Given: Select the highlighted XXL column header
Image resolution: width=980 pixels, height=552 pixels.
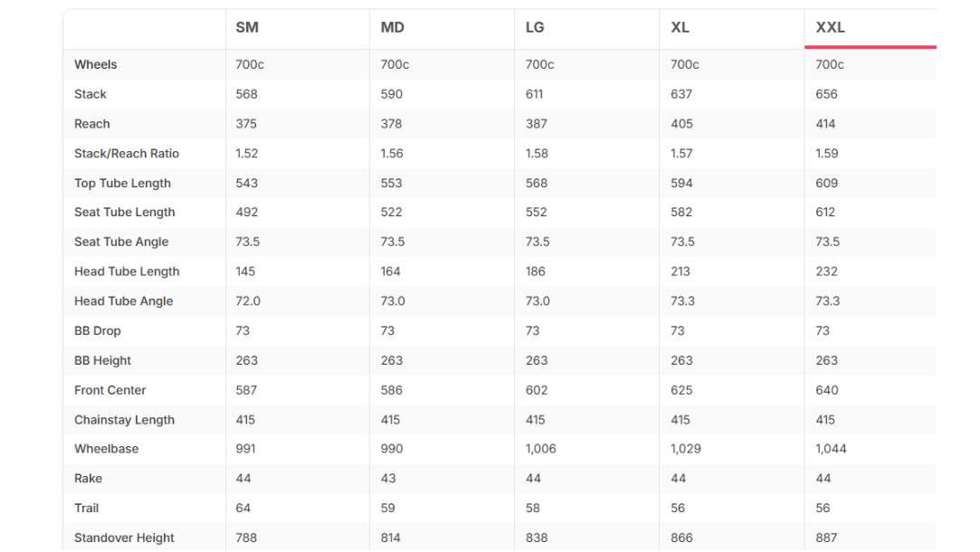Looking at the screenshot, I should tap(831, 27).
